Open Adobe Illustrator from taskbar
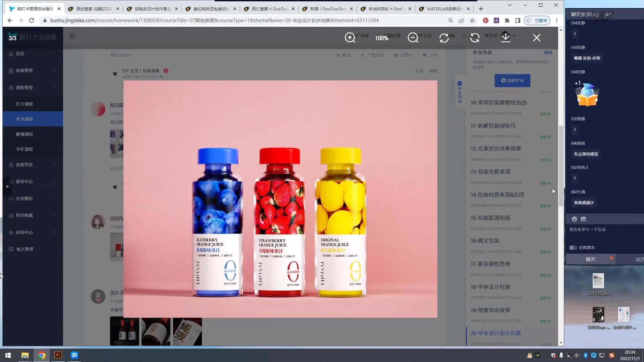 (x=58, y=355)
